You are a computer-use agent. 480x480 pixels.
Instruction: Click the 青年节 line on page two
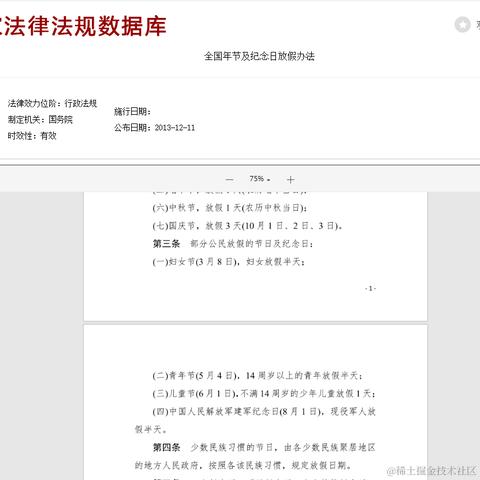(x=258, y=376)
